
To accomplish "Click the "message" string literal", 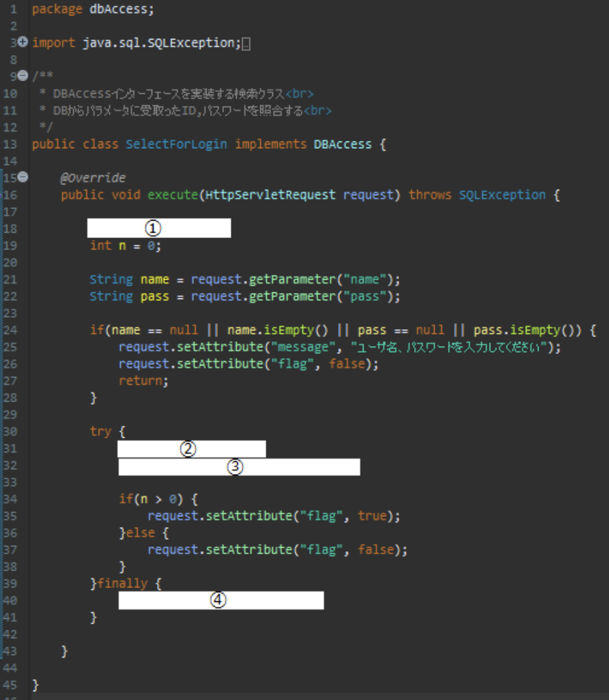I will pyautogui.click(x=303, y=347).
